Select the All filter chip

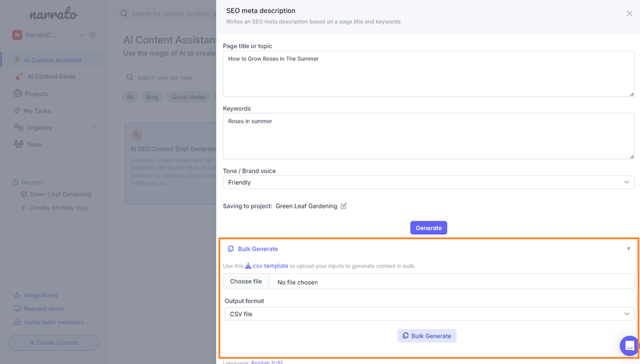coord(130,97)
